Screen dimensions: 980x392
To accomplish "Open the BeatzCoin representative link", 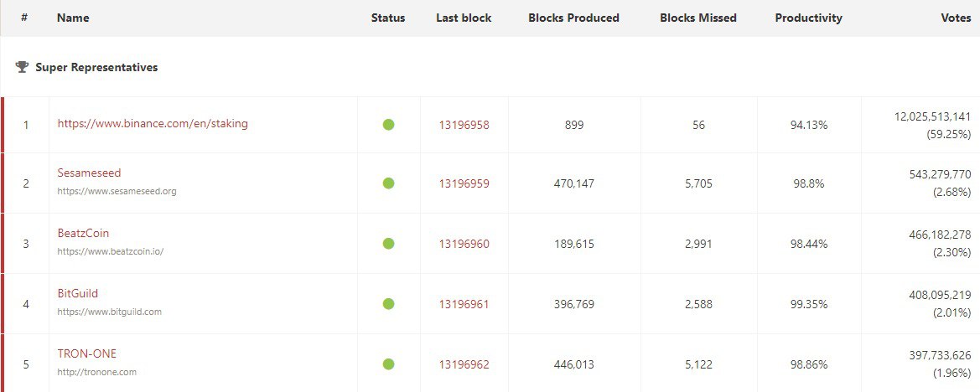I will click(x=83, y=234).
